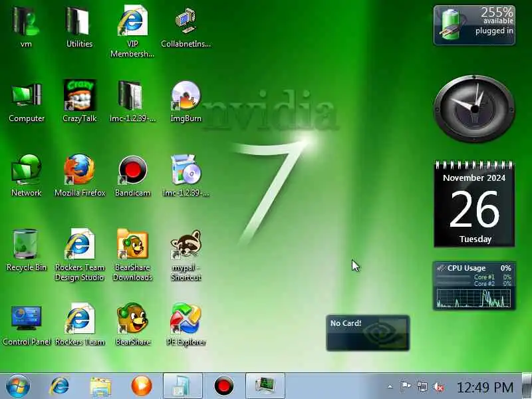Select the battery meter gadget

474,25
